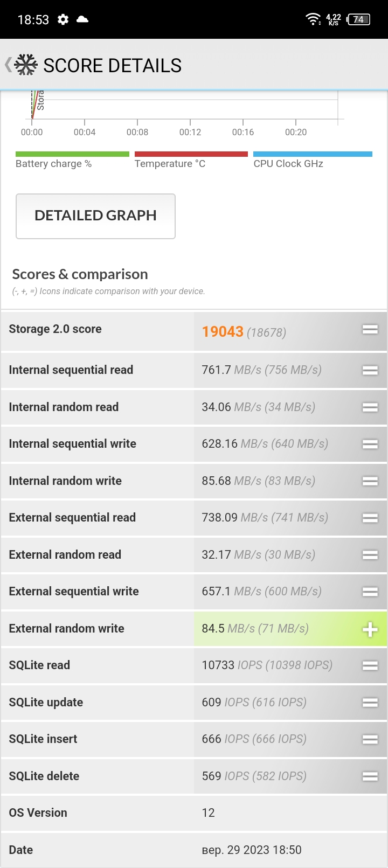388x868 pixels.
Task: Tap the back chevron beside snowflake logo
Action: (x=8, y=65)
